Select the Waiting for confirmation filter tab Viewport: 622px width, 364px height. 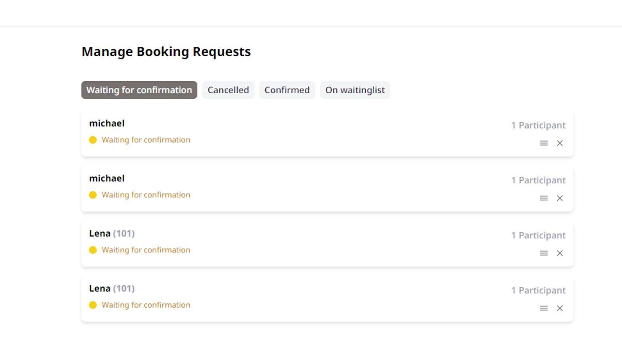point(139,90)
